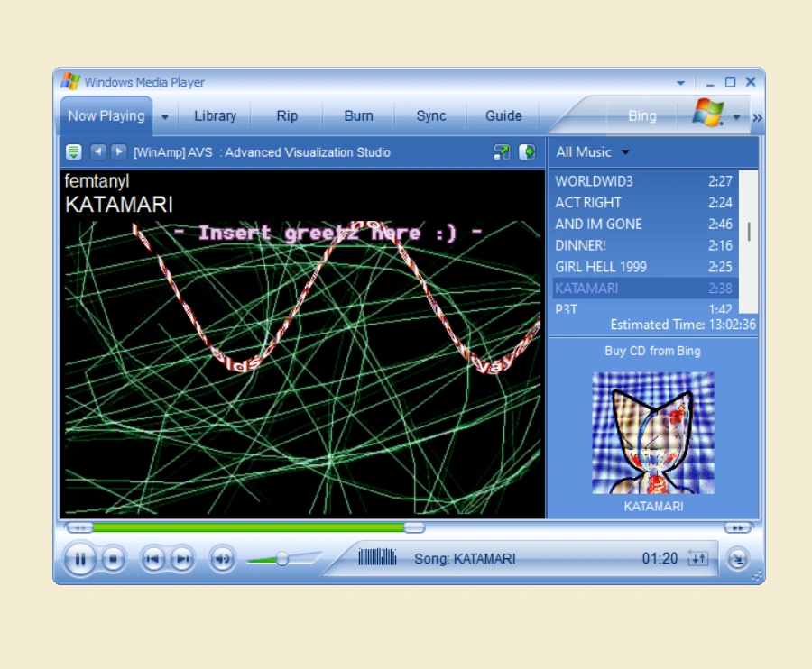This screenshot has height=669, width=812.
Task: Click the green visualization options icon
Action: point(74,152)
